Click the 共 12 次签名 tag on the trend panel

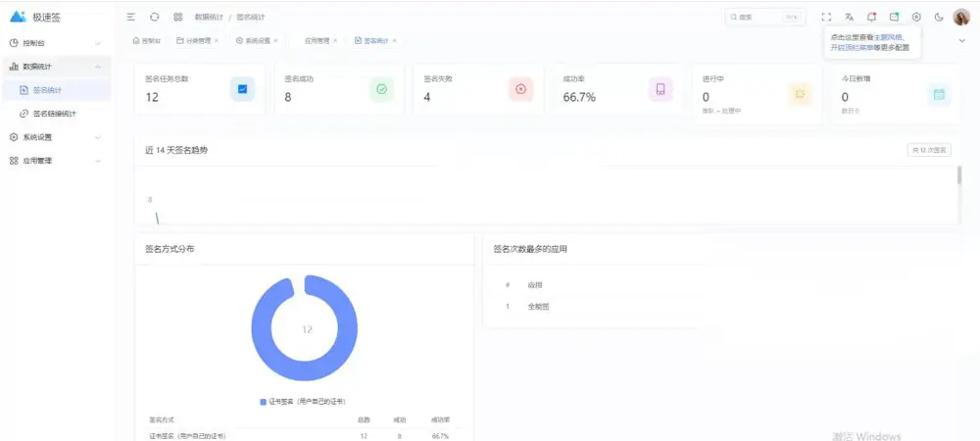[x=929, y=150]
